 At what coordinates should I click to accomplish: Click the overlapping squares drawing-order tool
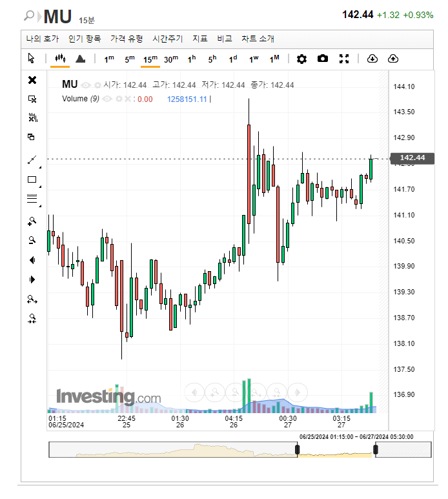point(31,137)
